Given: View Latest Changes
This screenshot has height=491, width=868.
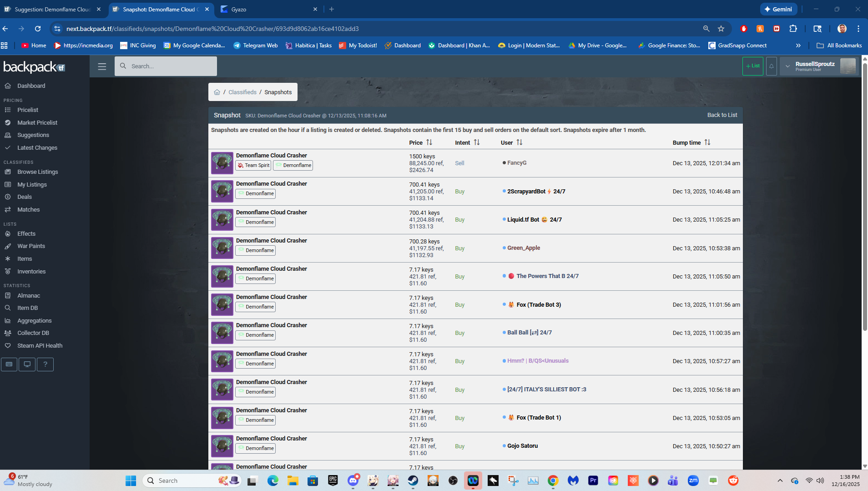Looking at the screenshot, I should 37,147.
